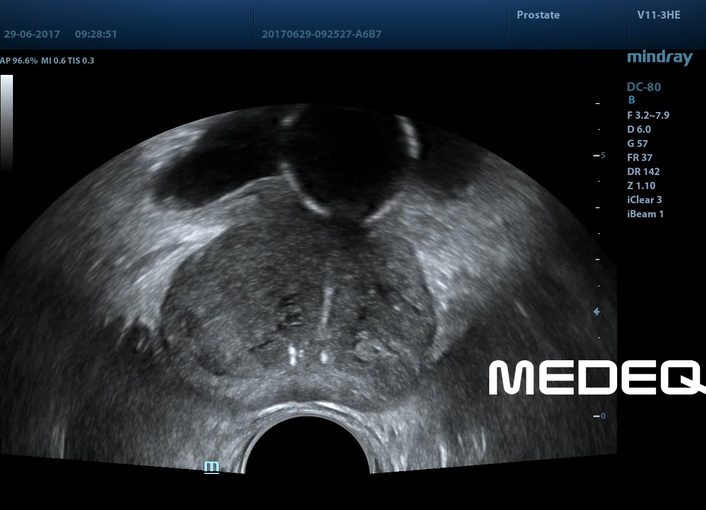Viewport: 706px width, 510px height.
Task: Select the frame rate FR 37 parameter
Action: coord(639,157)
